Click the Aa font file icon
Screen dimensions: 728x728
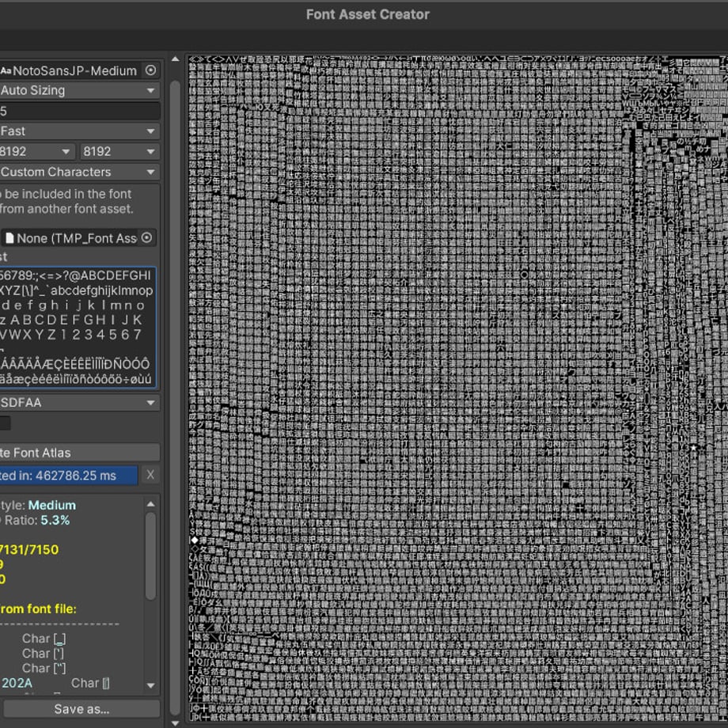coord(6,70)
